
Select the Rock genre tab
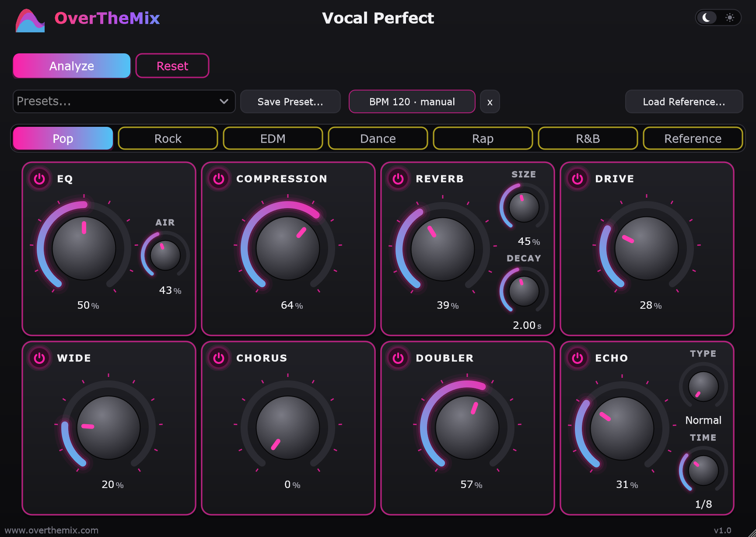coord(168,139)
